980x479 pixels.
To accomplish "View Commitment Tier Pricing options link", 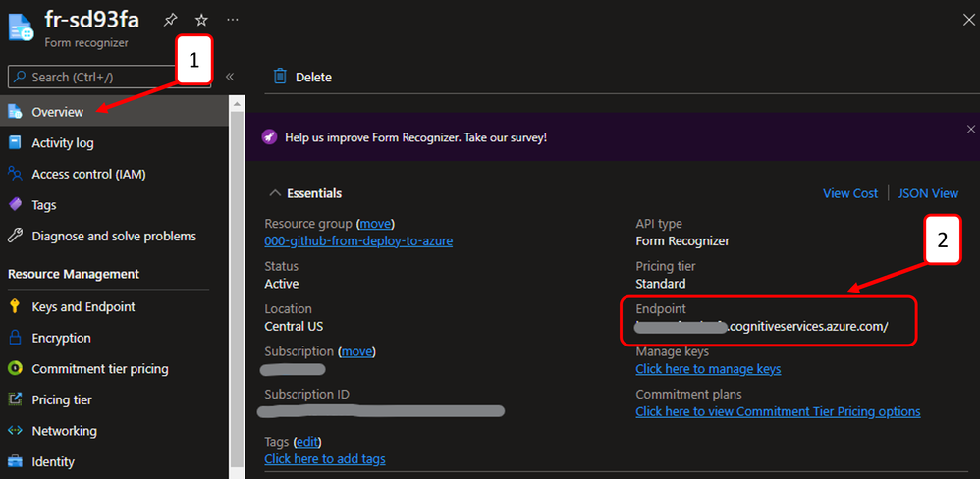I will point(778,411).
